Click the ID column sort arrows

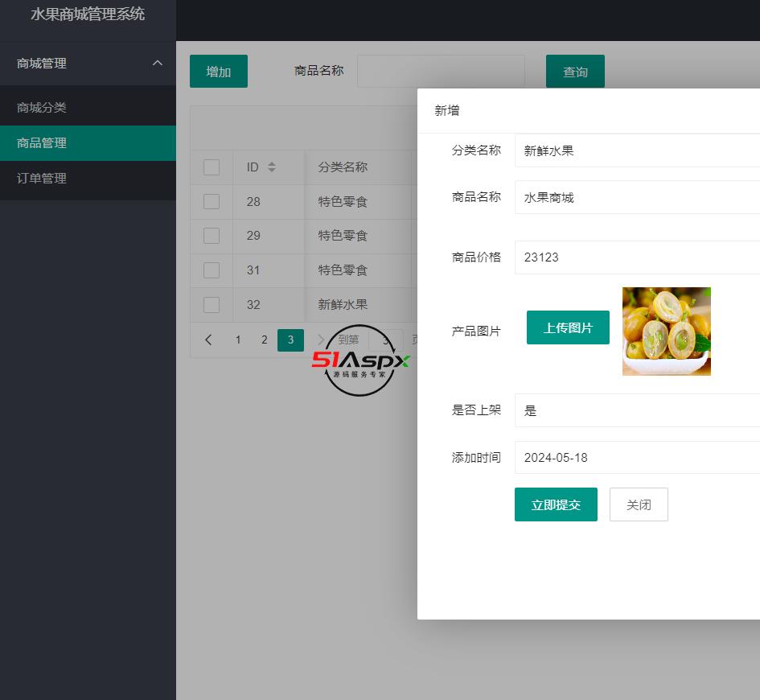(272, 167)
